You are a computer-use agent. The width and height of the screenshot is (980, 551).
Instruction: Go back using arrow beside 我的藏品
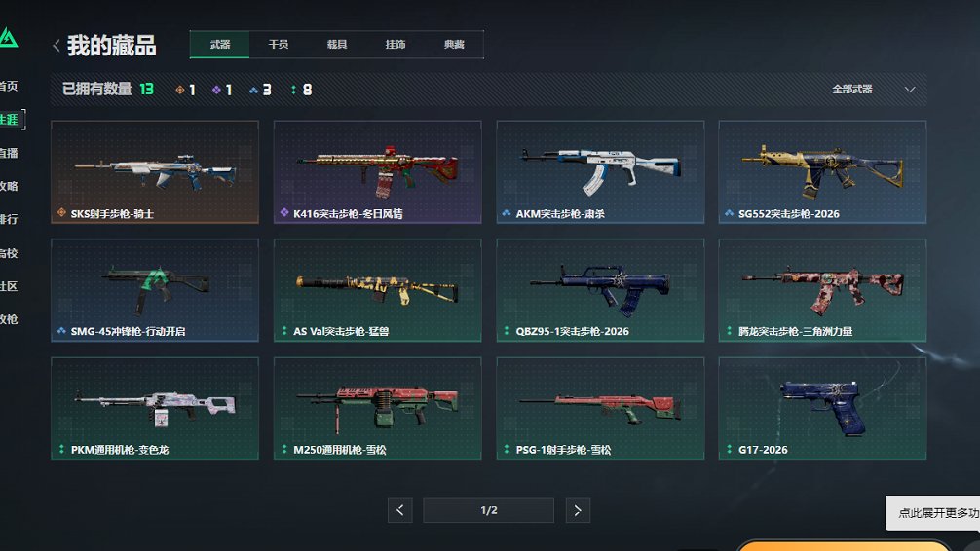pyautogui.click(x=57, y=45)
